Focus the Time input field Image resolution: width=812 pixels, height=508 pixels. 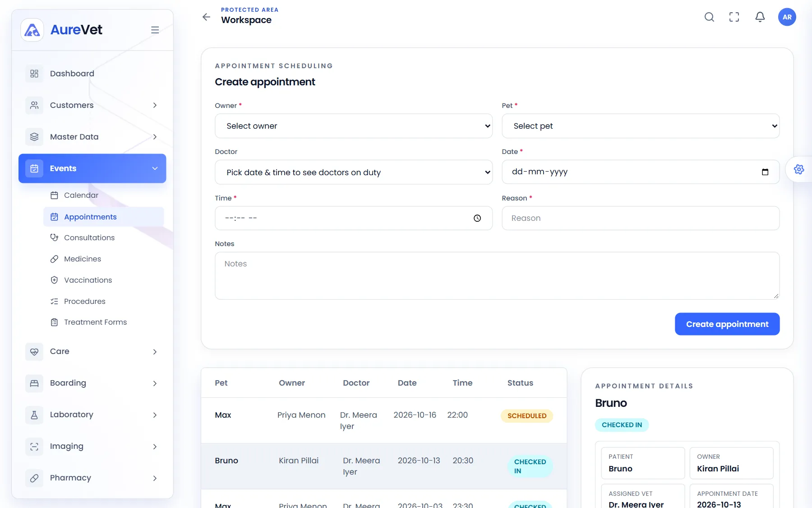tap(354, 218)
